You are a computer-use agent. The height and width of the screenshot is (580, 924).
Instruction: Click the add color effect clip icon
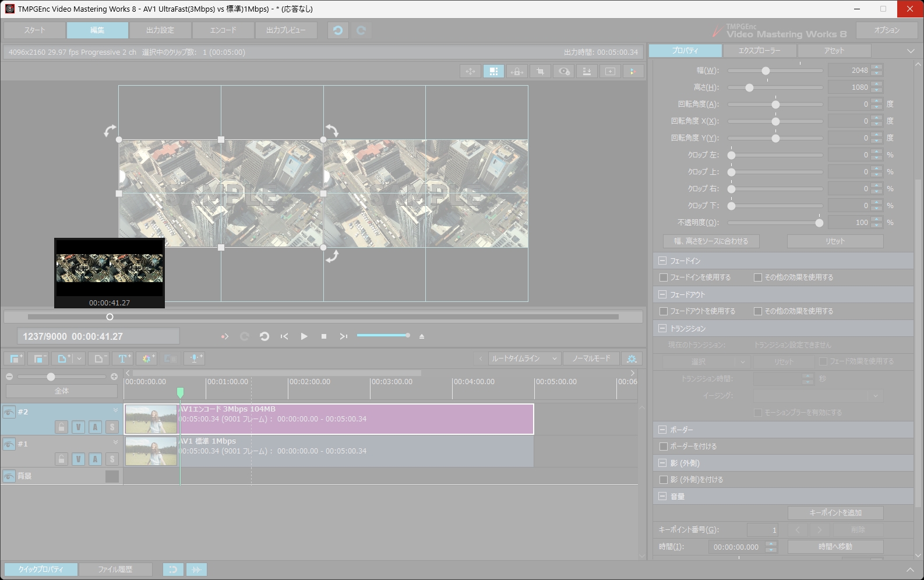coord(147,358)
